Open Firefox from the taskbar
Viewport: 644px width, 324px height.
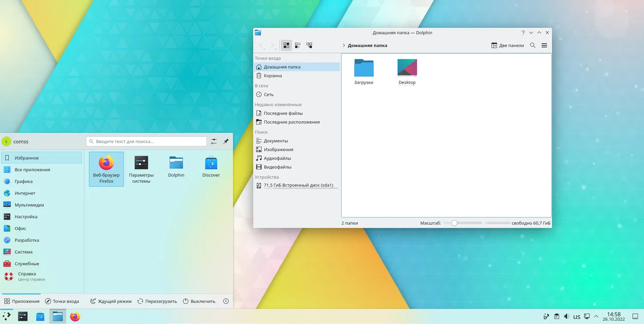click(75, 317)
